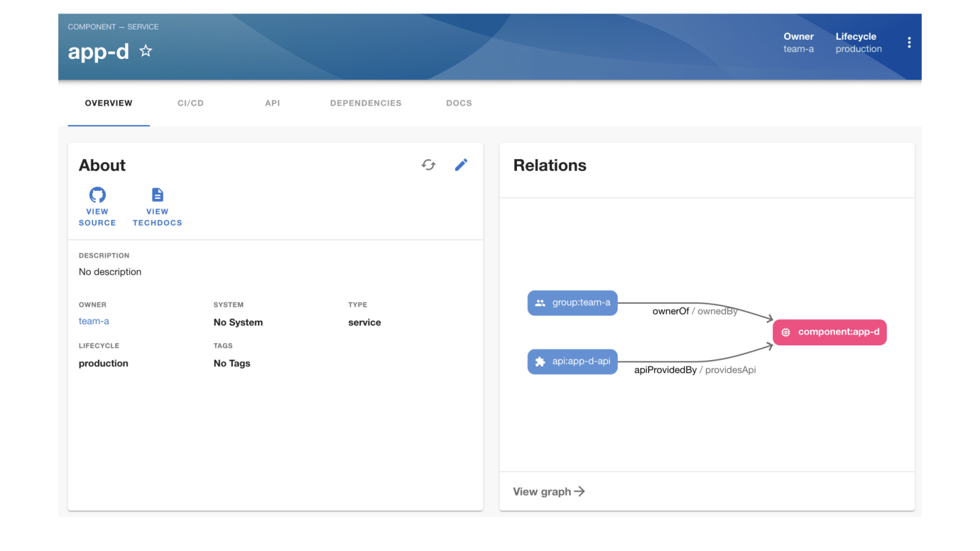Click the 'apiProvidedBy / providesApi' edge label
The width and height of the screenshot is (980, 551).
click(x=695, y=370)
